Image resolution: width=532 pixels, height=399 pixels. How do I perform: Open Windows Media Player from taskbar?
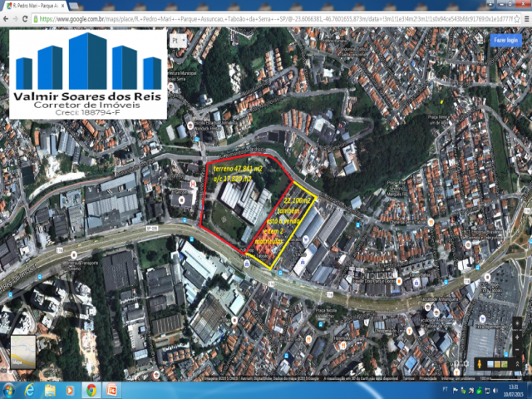pos(70,391)
